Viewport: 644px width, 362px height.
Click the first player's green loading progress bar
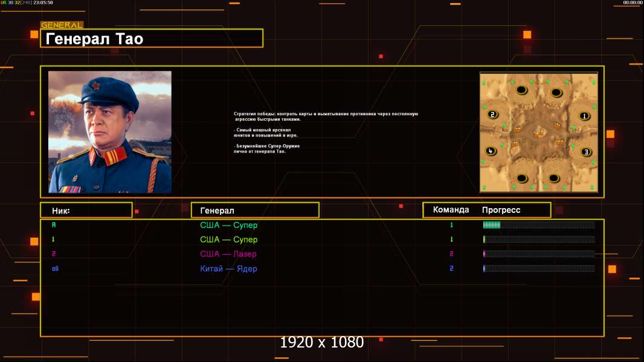pos(539,224)
